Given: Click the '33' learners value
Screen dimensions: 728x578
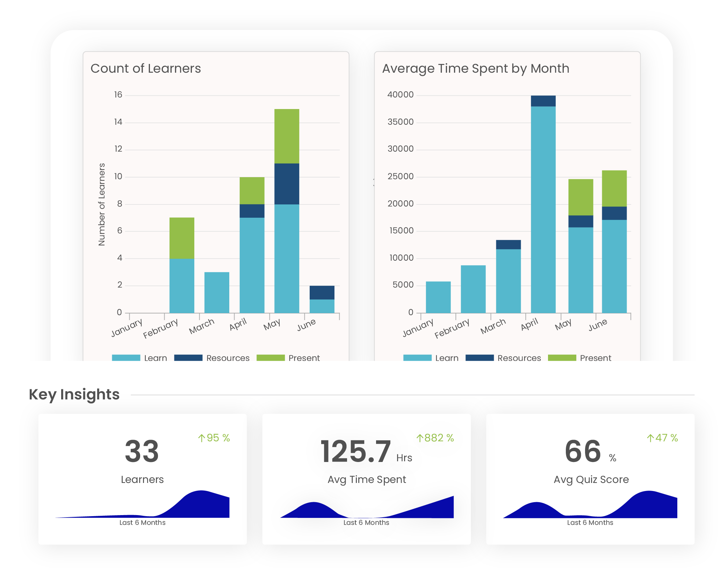Looking at the screenshot, I should tap(142, 451).
